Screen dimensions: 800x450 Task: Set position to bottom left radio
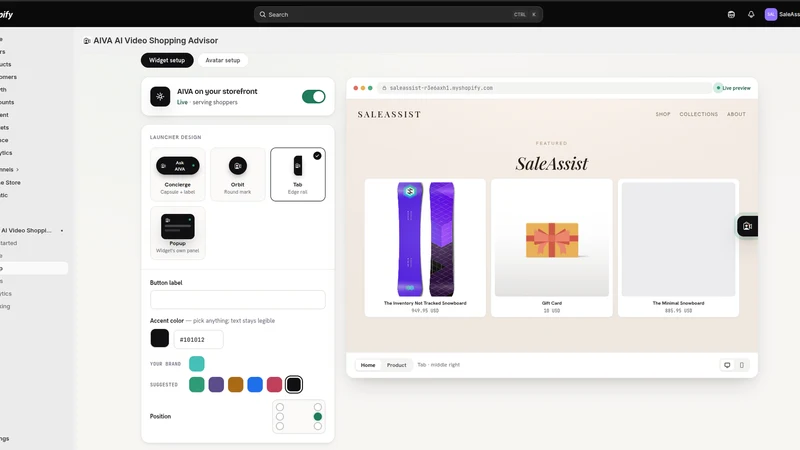(x=280, y=426)
